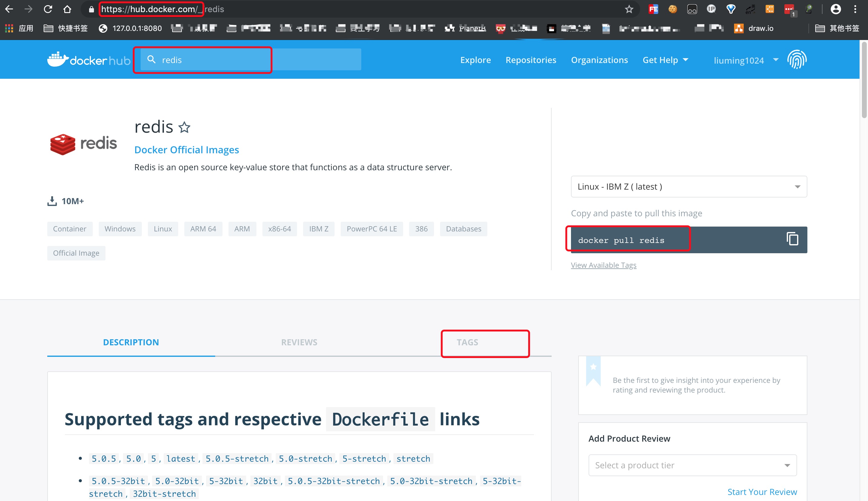Click the copy pull command icon
868x501 pixels.
click(x=792, y=239)
